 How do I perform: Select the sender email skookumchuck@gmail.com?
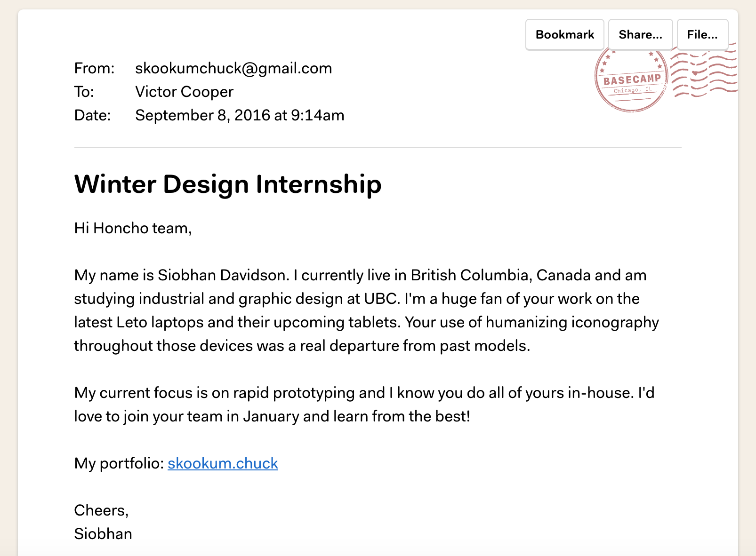pyautogui.click(x=233, y=68)
